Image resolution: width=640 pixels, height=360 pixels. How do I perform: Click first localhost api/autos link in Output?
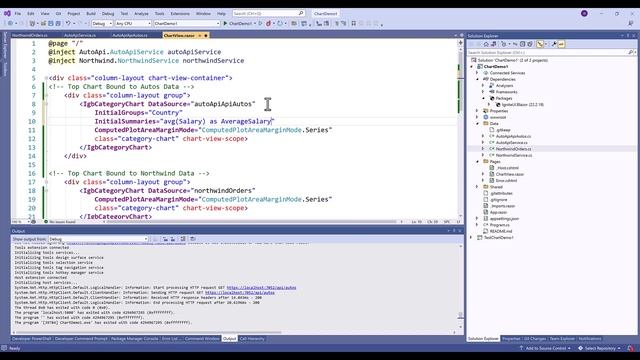coord(261,288)
